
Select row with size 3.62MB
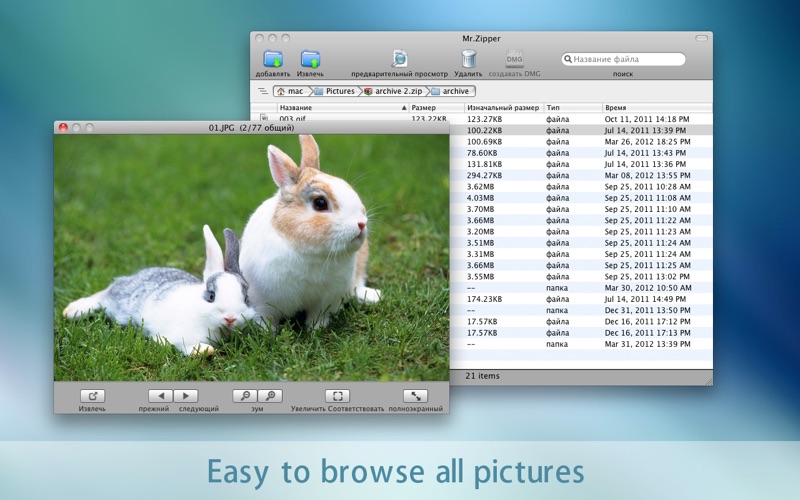coord(581,186)
